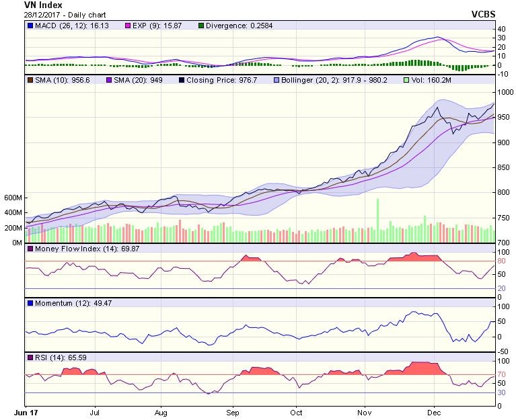Click the red 70 RSI threshold label
516x420 pixels.
tap(502, 375)
